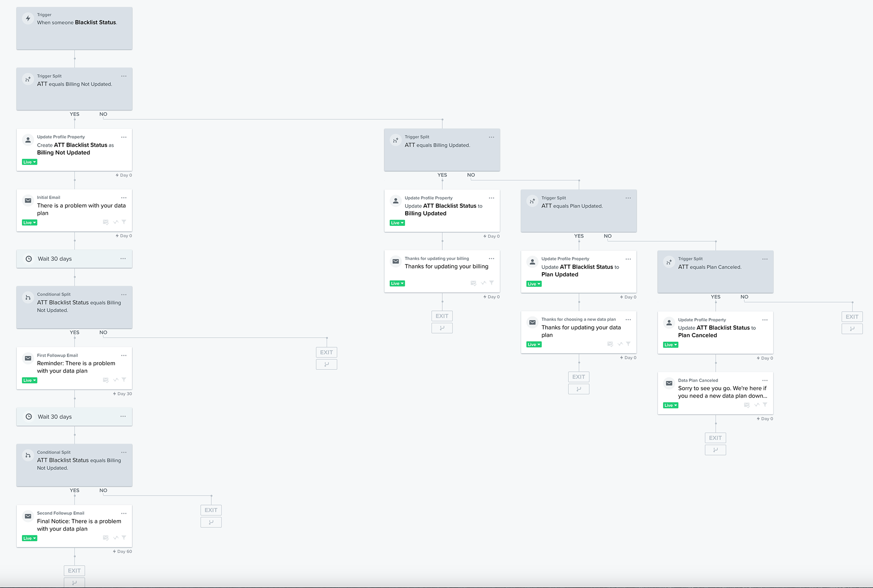
Task: Click the exit arrow icon below Second Followup Email
Action: tap(74, 583)
